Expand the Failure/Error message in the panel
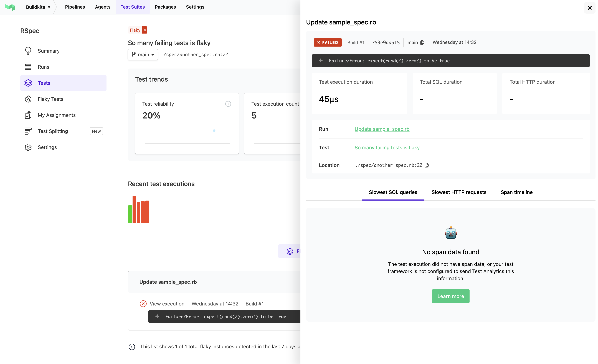 [321, 60]
